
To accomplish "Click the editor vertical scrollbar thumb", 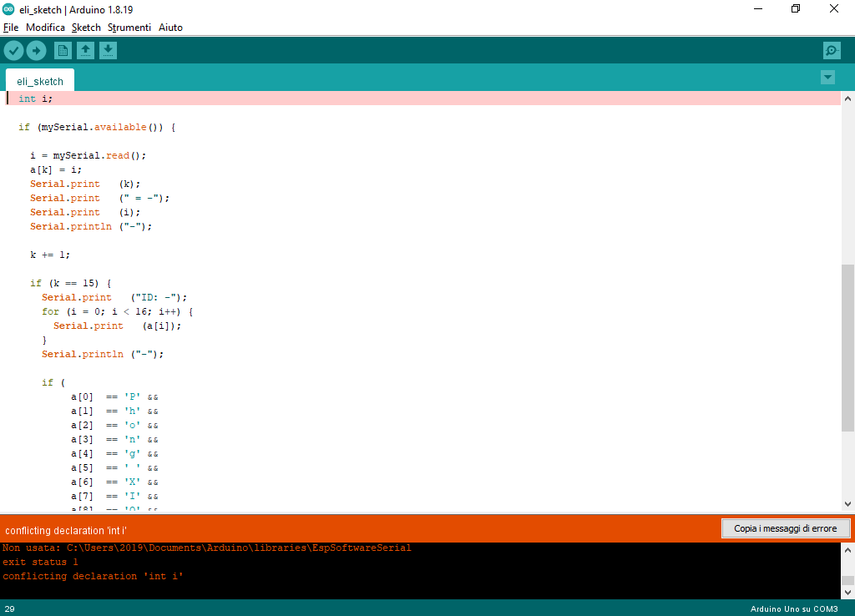I will (847, 348).
